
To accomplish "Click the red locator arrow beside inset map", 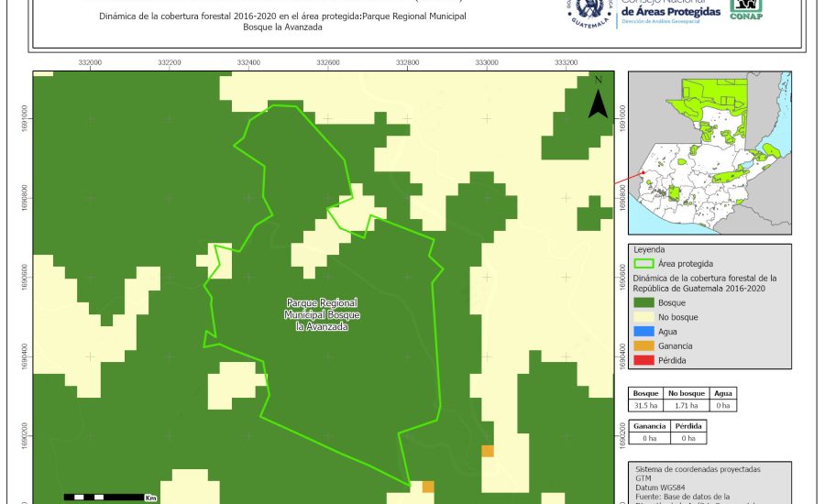I will pos(629,179).
